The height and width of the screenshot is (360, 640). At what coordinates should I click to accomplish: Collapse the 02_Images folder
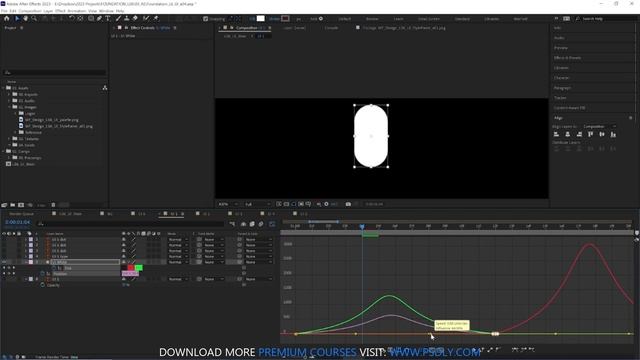point(9,107)
